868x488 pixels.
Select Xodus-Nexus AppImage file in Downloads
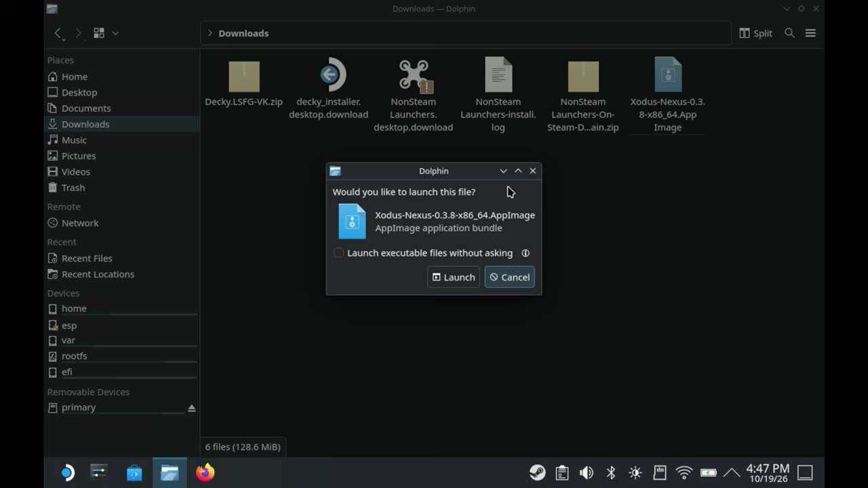tap(668, 95)
